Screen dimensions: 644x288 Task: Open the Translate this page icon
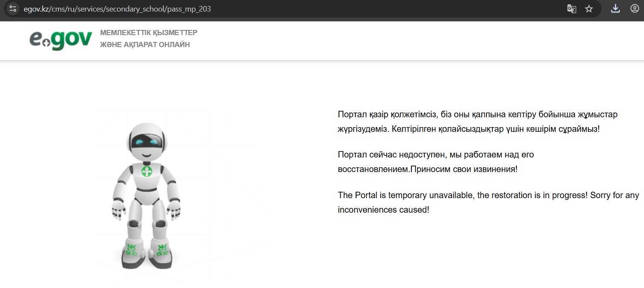coord(572,9)
